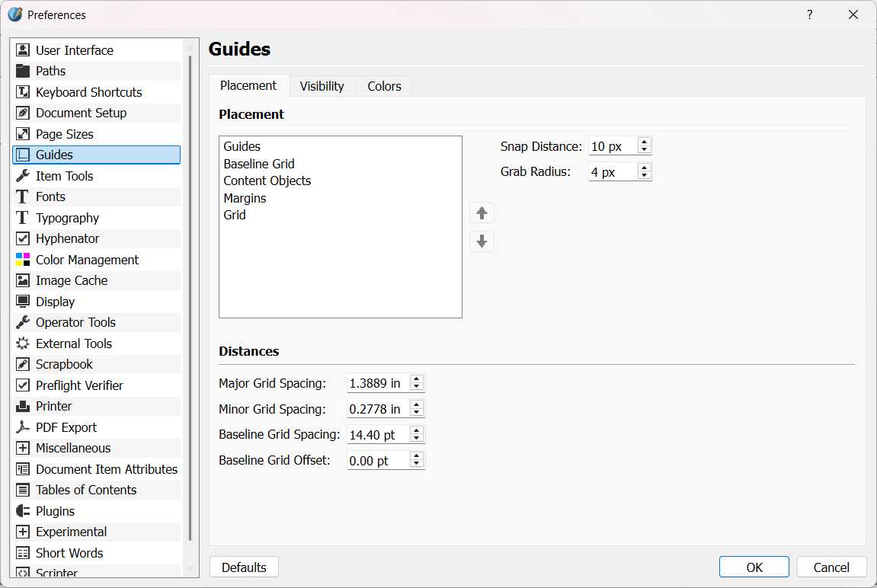
Task: Click the move-up arrow button
Action: 482,213
